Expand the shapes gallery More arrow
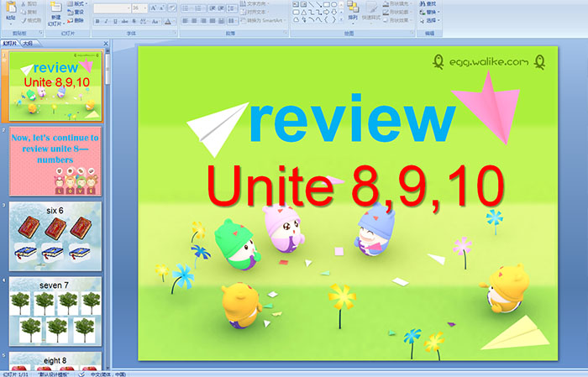This screenshot has height=377, width=588. (341, 18)
